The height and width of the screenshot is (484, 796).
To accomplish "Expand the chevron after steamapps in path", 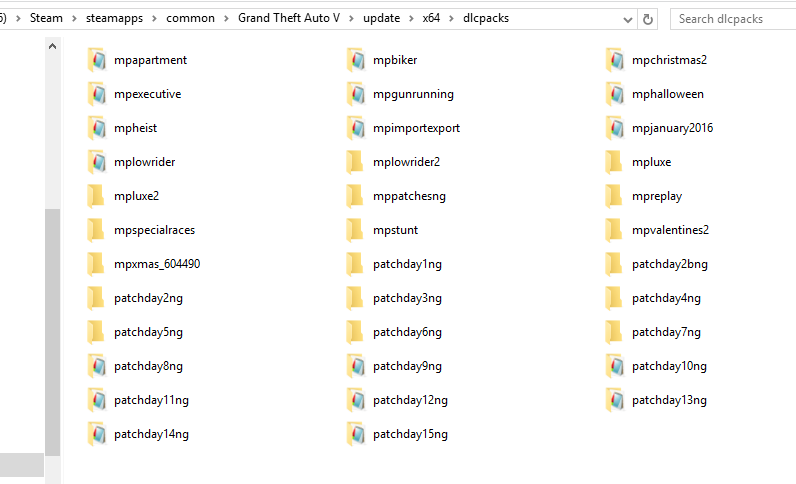I will [154, 19].
